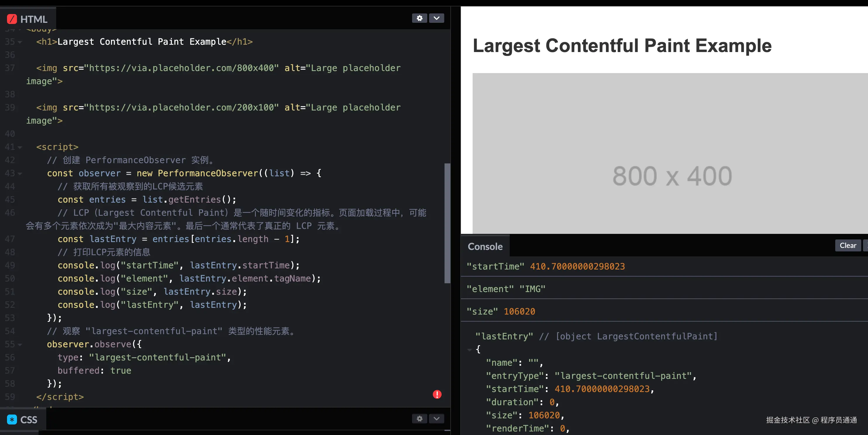Open the CSS editor chevron dropdown
Viewport: 868px width, 435px height.
click(x=436, y=419)
